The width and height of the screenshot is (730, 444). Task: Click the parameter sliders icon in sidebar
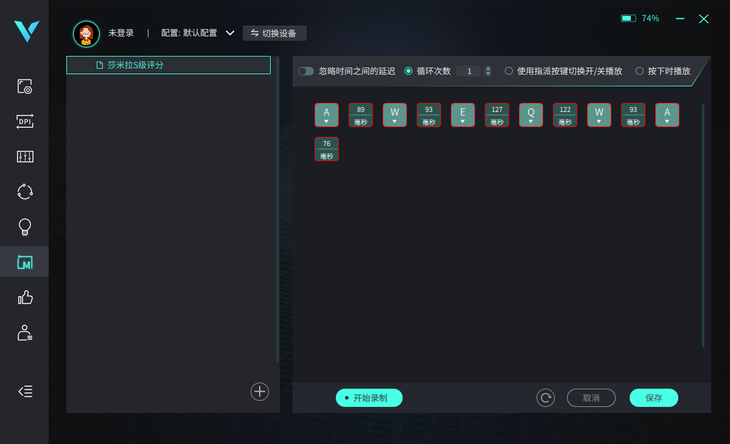pos(25,156)
